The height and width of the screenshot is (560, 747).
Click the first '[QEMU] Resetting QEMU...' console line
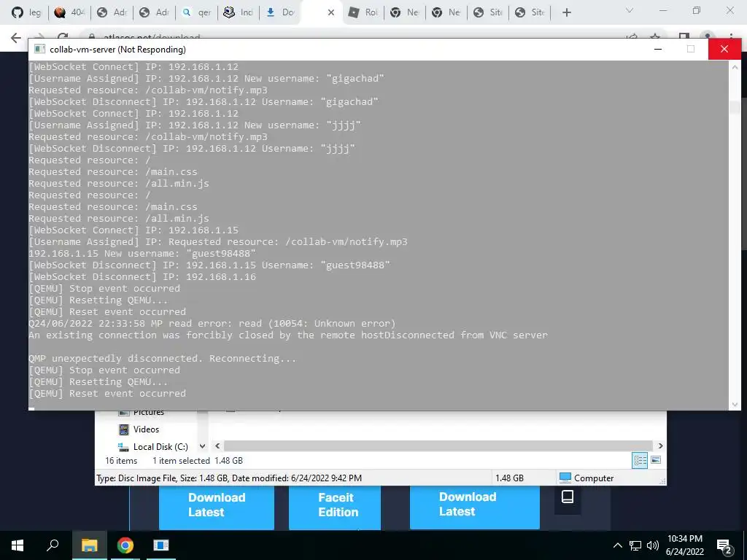click(98, 300)
